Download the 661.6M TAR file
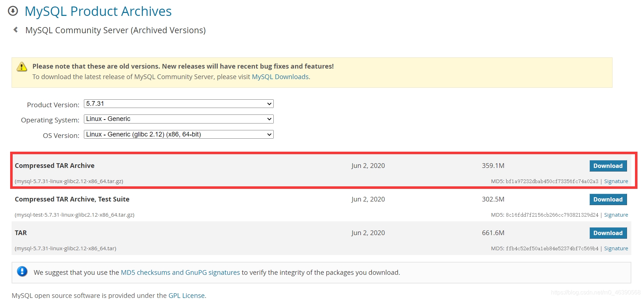This screenshot has width=644, height=299. [x=608, y=233]
